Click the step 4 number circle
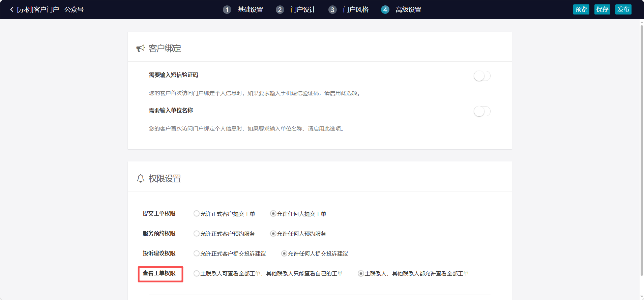This screenshot has width=644, height=300. (x=385, y=10)
